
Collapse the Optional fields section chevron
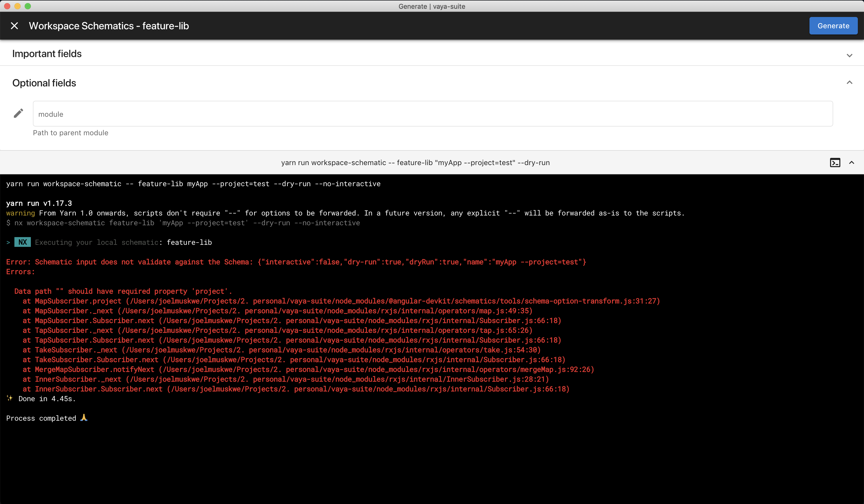[850, 82]
